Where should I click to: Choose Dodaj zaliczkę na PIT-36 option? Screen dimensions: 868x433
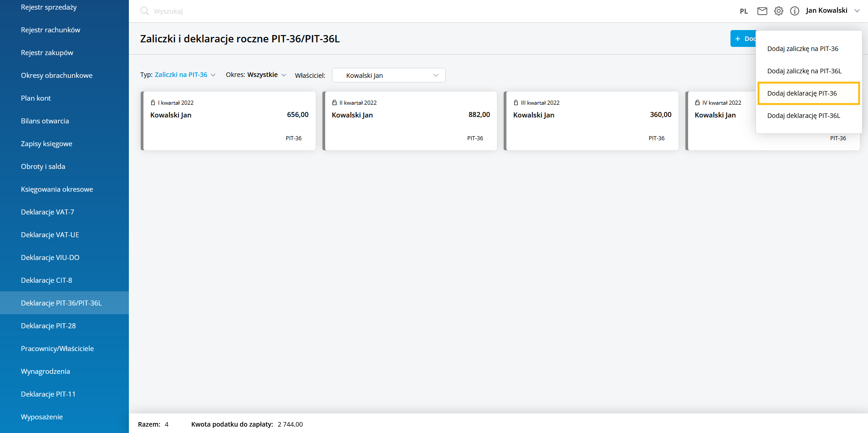coord(802,49)
